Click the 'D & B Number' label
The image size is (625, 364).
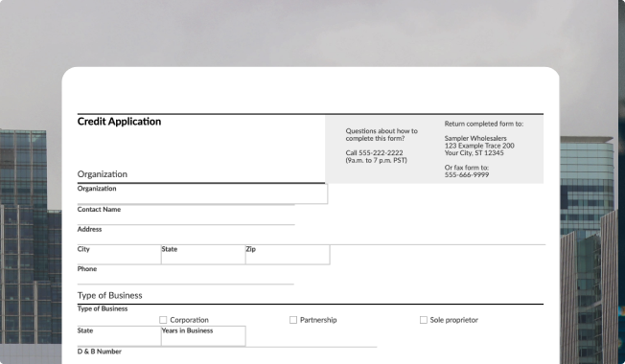pos(100,352)
